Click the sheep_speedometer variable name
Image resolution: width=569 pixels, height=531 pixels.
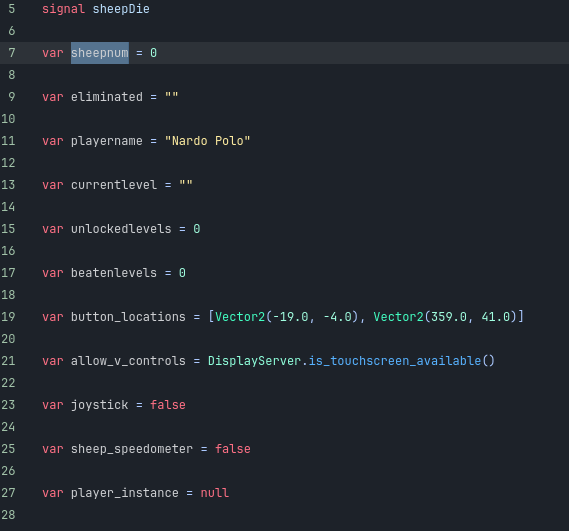pos(132,449)
